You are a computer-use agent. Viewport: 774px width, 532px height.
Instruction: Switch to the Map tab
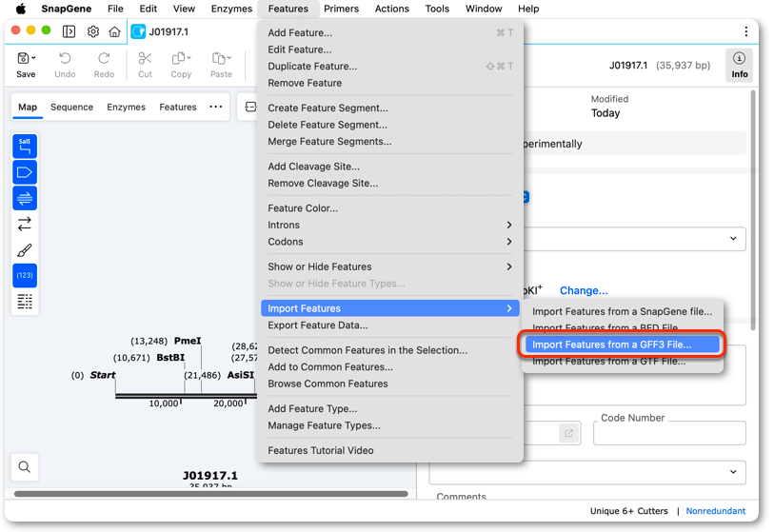pyautogui.click(x=28, y=108)
